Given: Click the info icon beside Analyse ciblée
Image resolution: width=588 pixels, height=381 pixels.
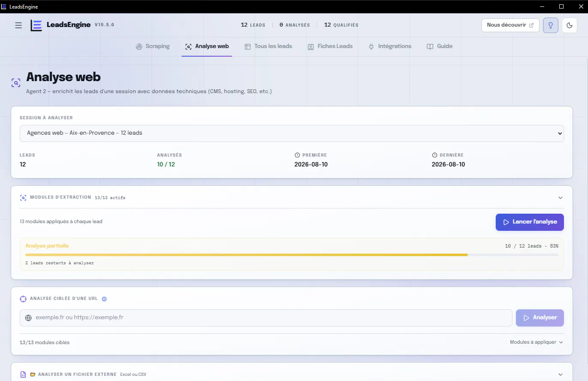Looking at the screenshot, I should point(104,299).
